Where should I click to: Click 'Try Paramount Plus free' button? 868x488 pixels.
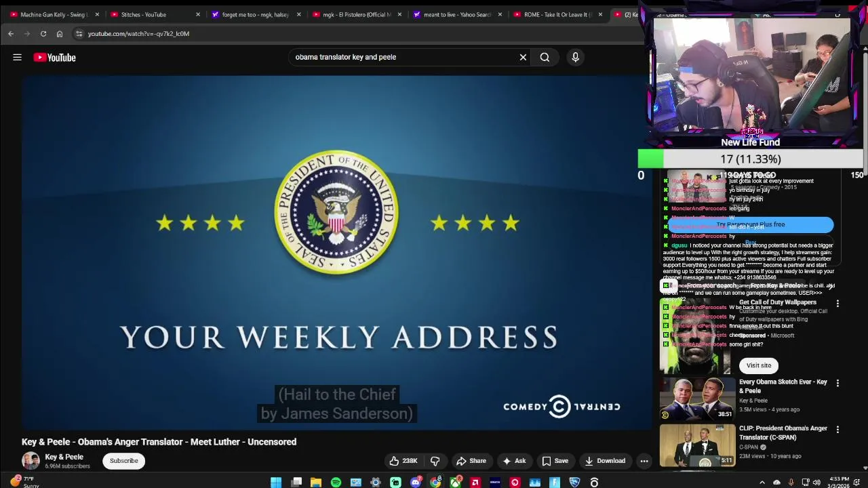click(751, 224)
